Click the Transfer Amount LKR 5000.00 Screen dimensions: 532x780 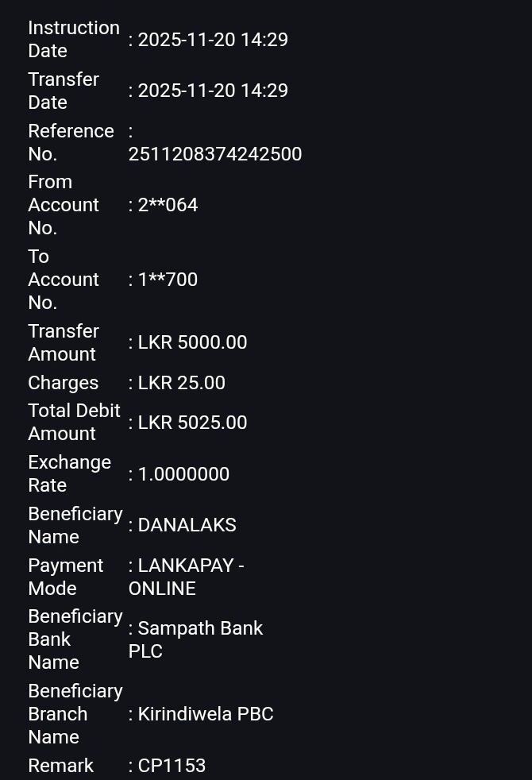click(x=192, y=342)
